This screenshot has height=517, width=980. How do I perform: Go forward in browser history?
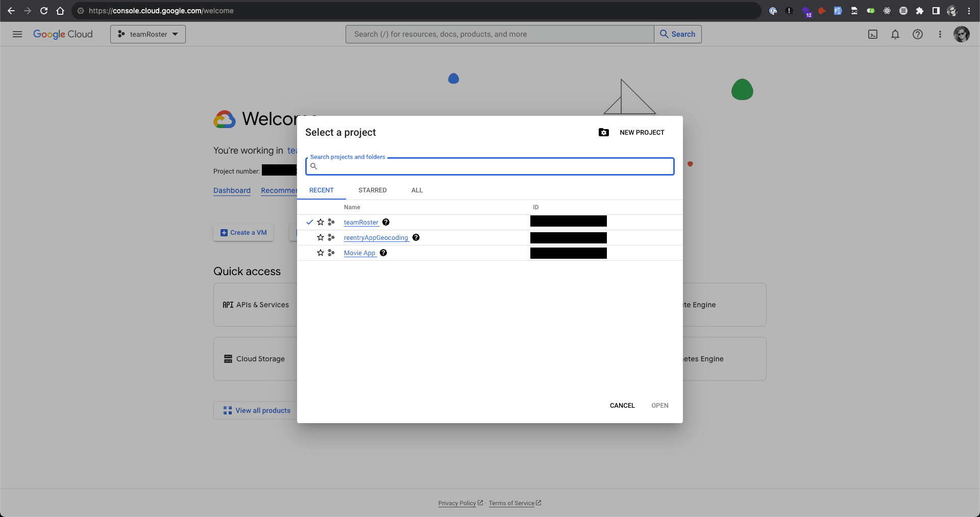[28, 11]
